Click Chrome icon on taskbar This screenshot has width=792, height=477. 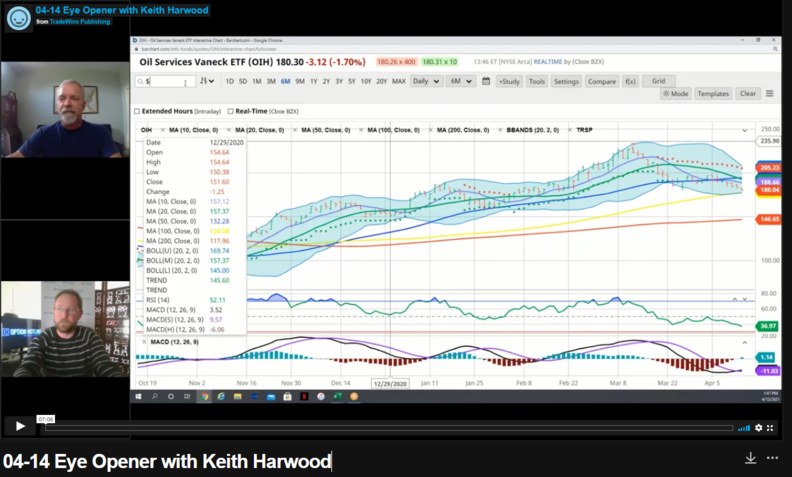pos(204,397)
